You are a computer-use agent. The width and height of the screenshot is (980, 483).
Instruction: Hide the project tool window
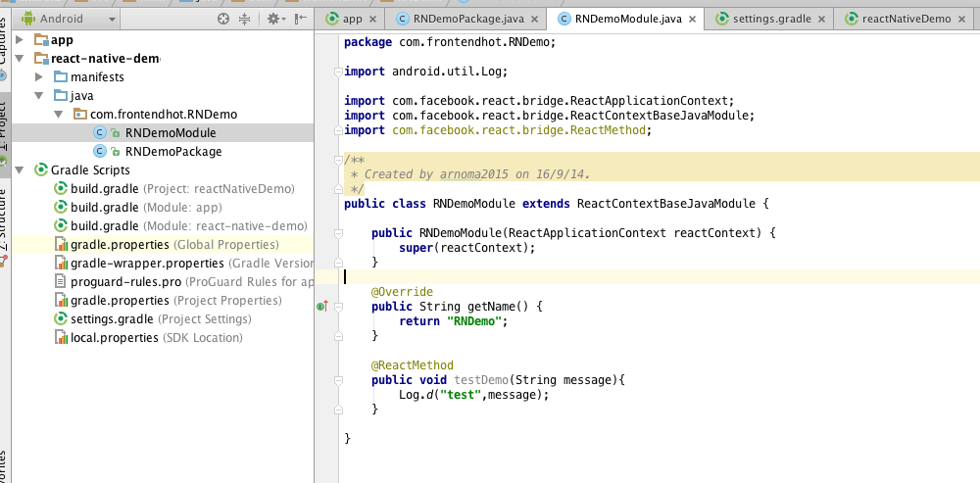click(301, 19)
